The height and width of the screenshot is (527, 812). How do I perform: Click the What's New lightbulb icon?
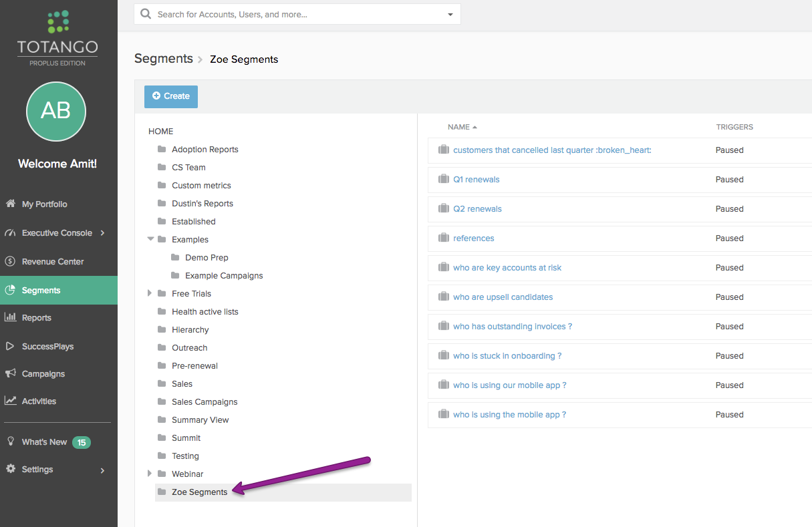(10, 442)
